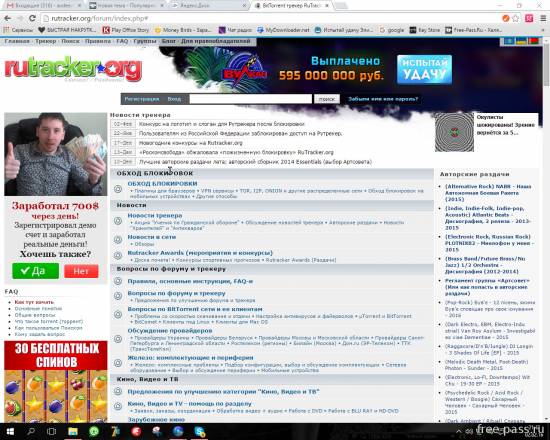Close the BitTorrent трекер RuTracker tab

[x=327, y=6]
